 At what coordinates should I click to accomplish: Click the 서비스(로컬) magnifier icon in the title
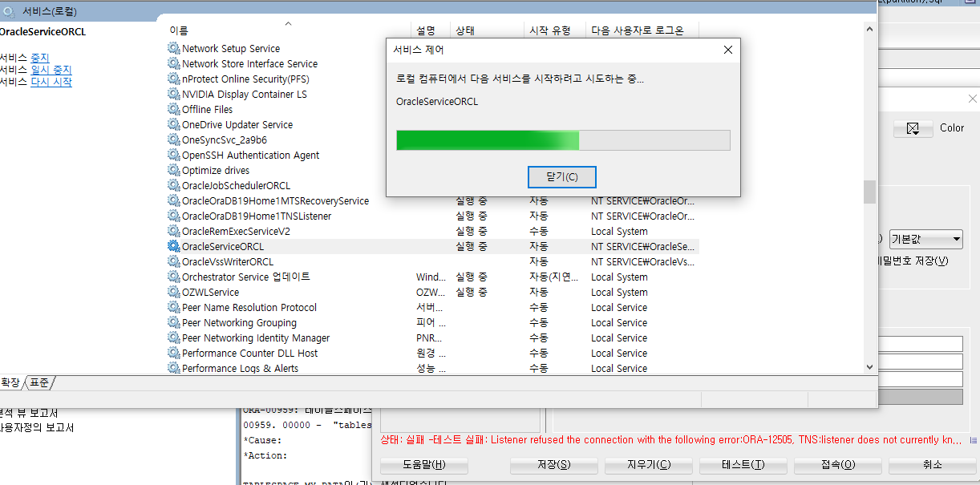point(9,12)
